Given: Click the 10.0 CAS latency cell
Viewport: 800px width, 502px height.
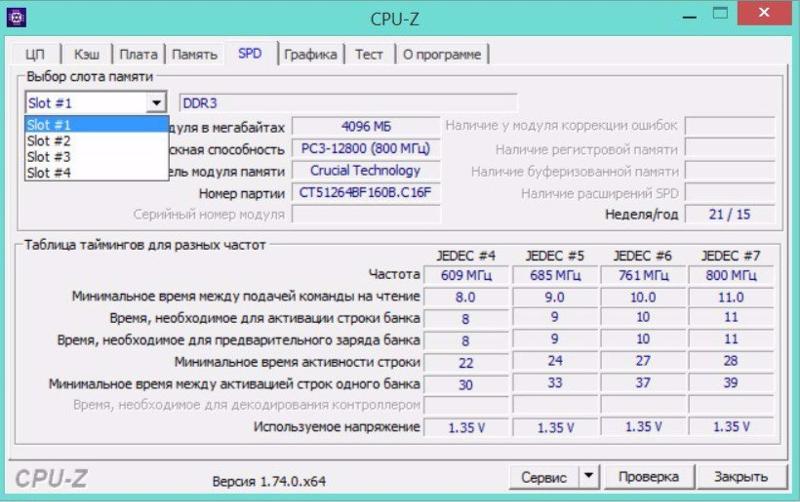Looking at the screenshot, I should pyautogui.click(x=643, y=297).
